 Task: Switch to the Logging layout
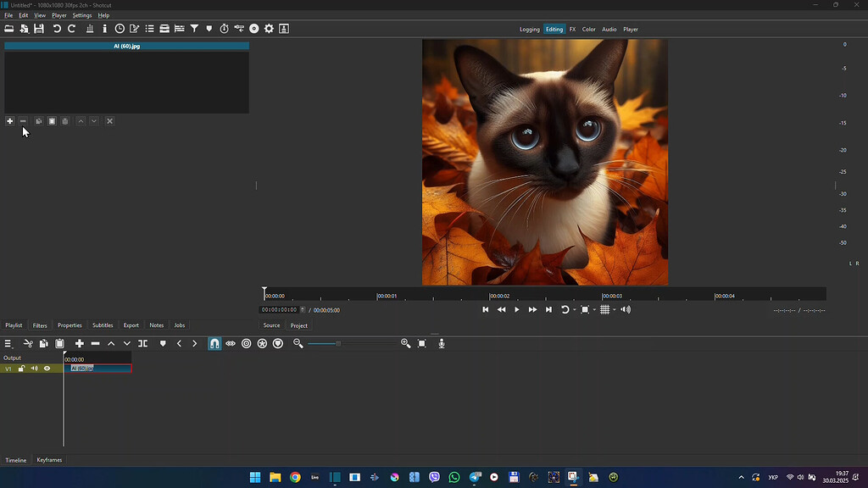point(529,30)
